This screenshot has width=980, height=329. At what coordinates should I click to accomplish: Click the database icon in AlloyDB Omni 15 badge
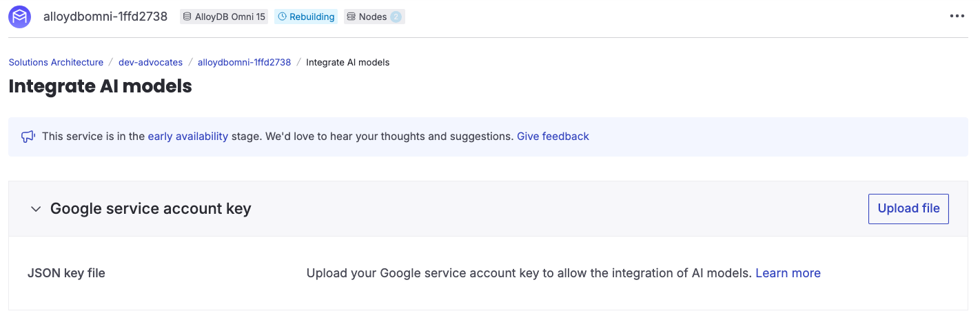click(x=187, y=17)
